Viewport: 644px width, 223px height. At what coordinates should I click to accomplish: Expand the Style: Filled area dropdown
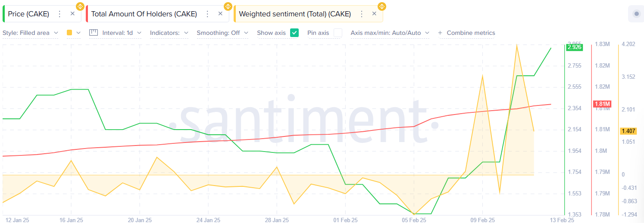(x=30, y=33)
